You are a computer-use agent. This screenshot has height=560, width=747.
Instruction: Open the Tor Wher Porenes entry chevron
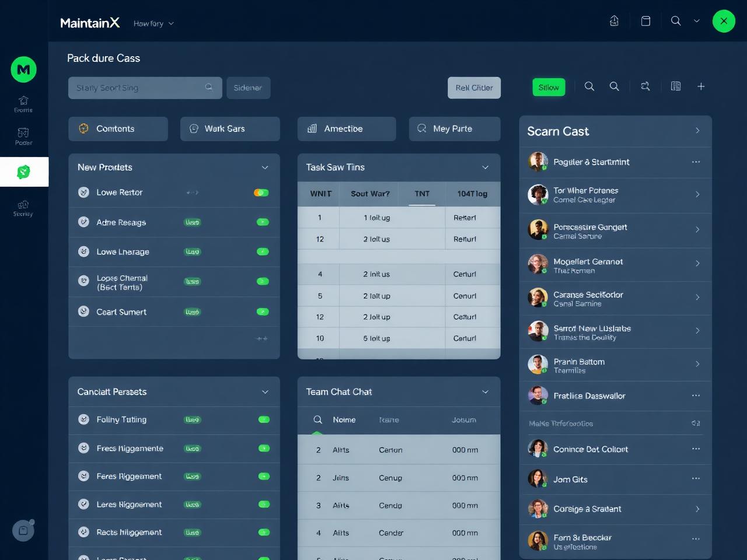point(697,194)
